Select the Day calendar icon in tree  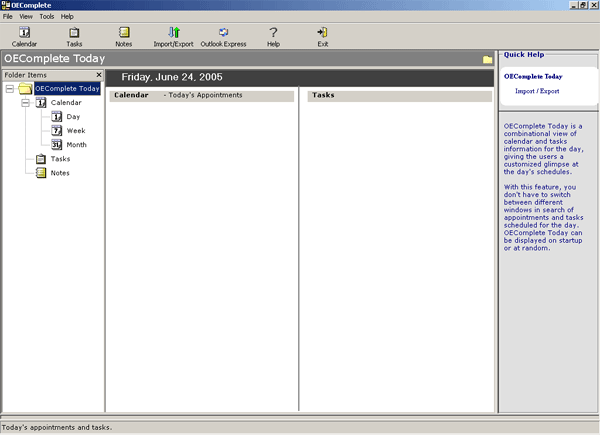point(57,116)
